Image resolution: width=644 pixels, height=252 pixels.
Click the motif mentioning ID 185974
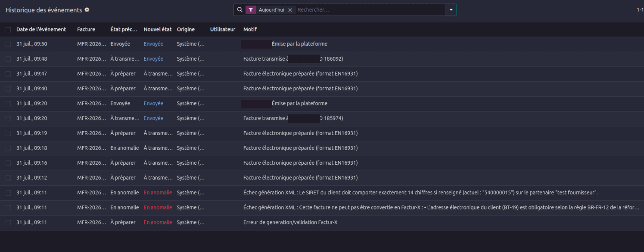[293, 118]
